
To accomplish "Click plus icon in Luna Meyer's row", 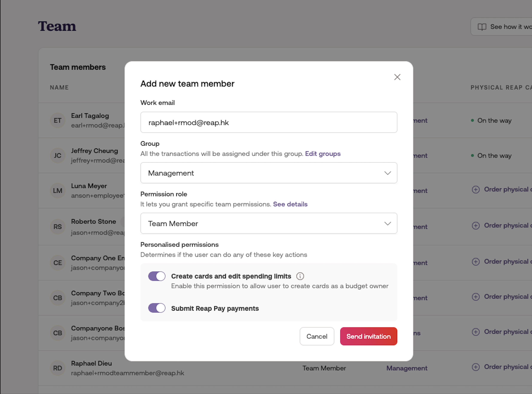I will (476, 190).
